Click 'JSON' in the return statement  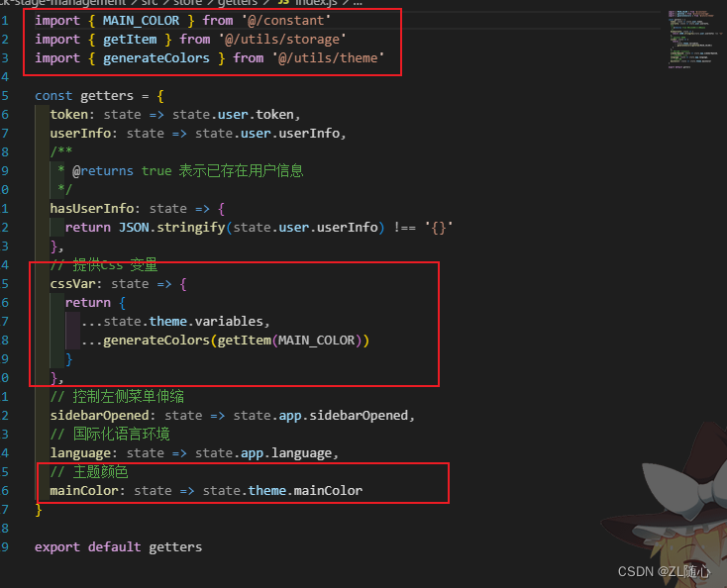point(134,228)
